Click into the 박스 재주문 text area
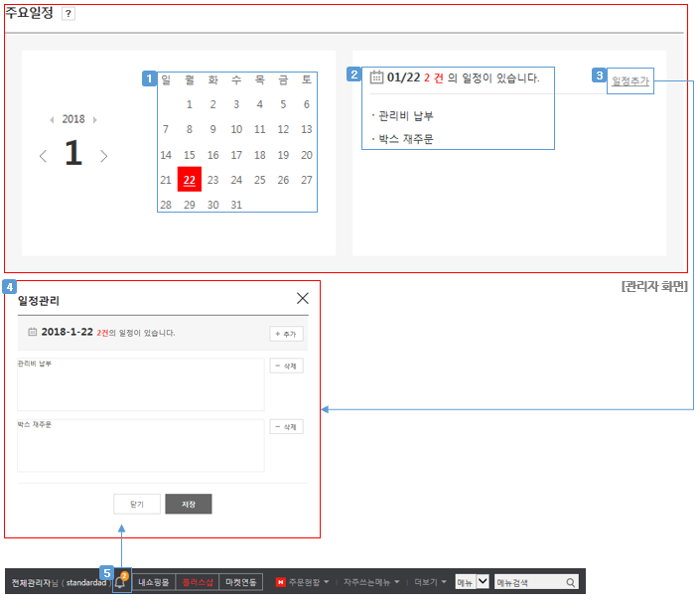Screen dimensions: 700x601 click(x=141, y=446)
